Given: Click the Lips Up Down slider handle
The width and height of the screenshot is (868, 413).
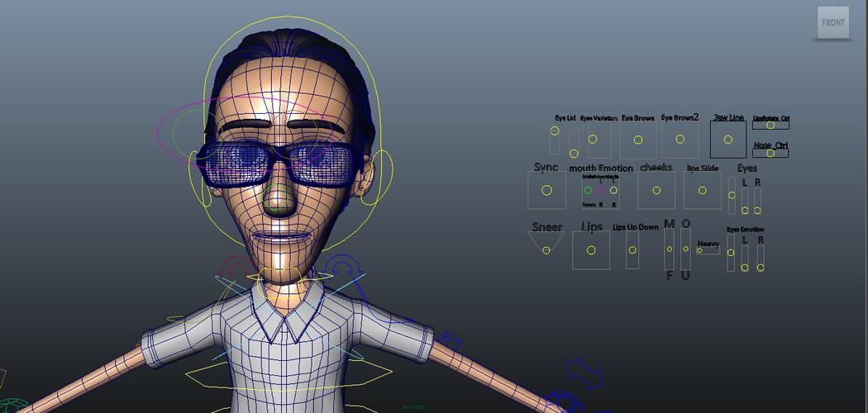Looking at the screenshot, I should 632,249.
